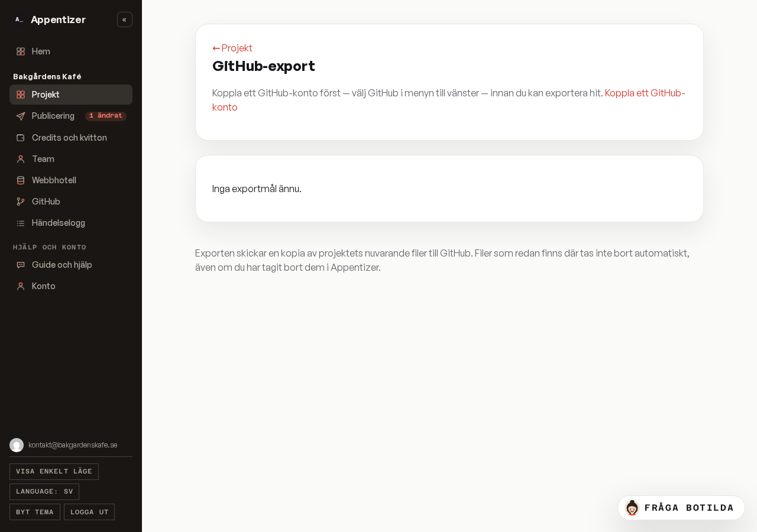757x532 pixels.
Task: Click the Guide och hjälp chat icon
Action: (21, 265)
